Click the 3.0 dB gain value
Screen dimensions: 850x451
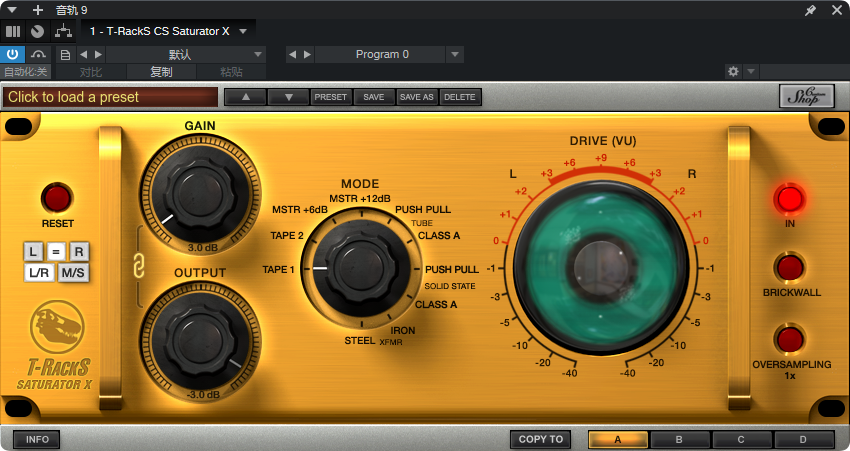pyautogui.click(x=203, y=248)
